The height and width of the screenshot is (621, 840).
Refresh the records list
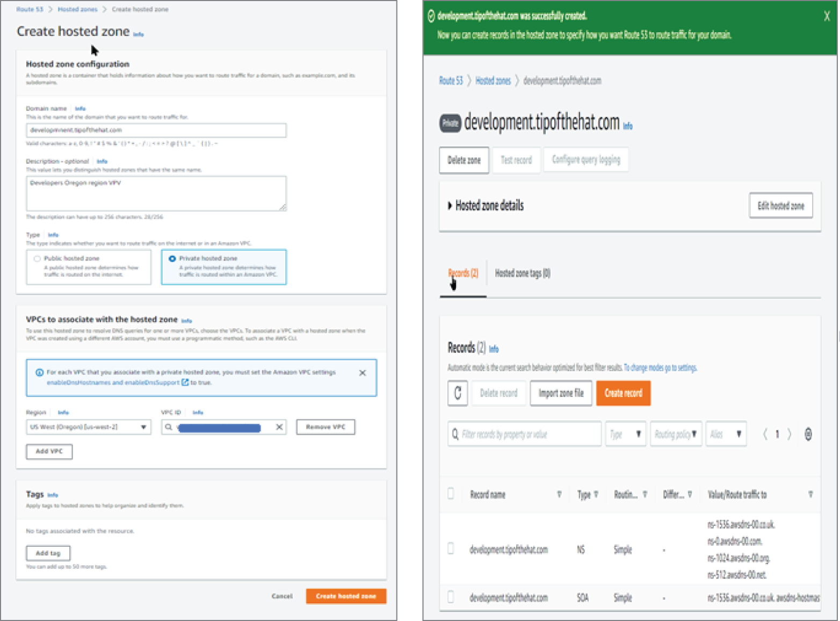pyautogui.click(x=458, y=393)
